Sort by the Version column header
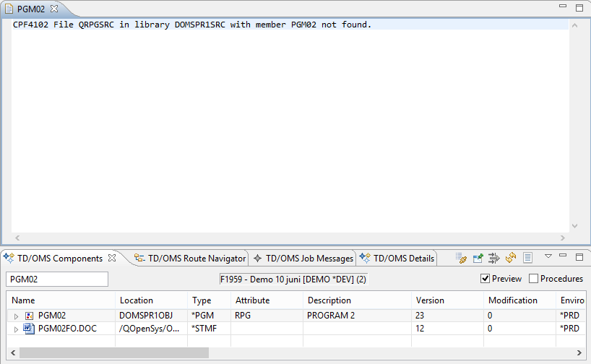 pyautogui.click(x=430, y=300)
